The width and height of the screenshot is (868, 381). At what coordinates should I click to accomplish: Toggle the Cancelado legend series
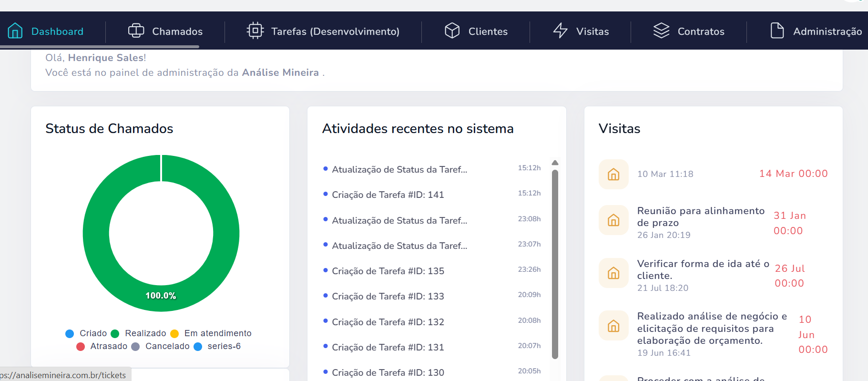(x=160, y=346)
